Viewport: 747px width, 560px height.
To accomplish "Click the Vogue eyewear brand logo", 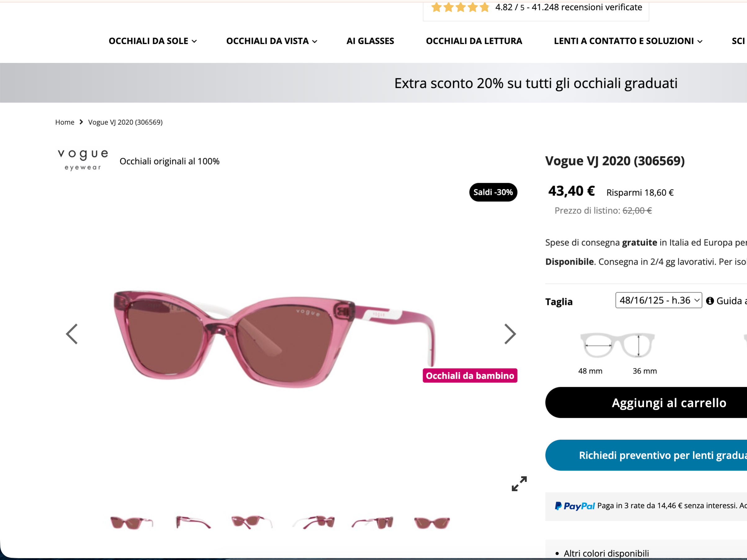I will click(83, 160).
